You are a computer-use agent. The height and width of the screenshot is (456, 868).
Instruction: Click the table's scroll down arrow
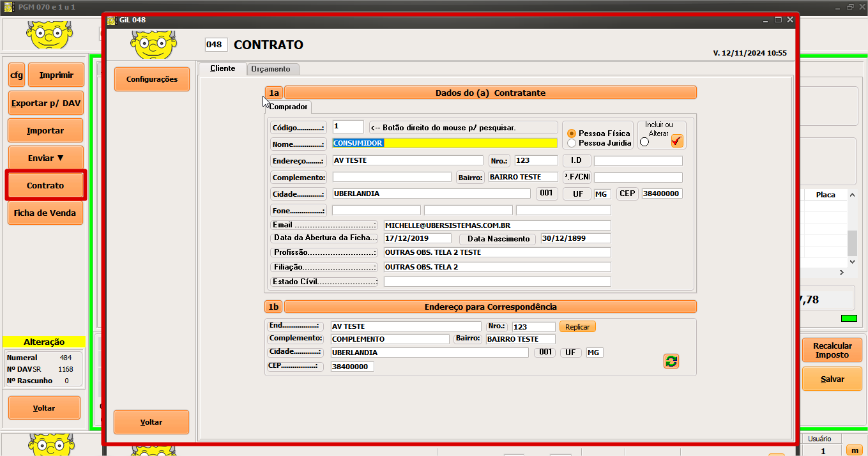click(x=851, y=262)
